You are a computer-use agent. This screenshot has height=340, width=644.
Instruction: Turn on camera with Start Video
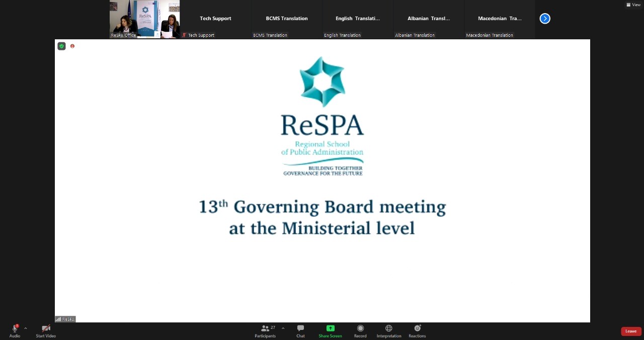point(46,331)
